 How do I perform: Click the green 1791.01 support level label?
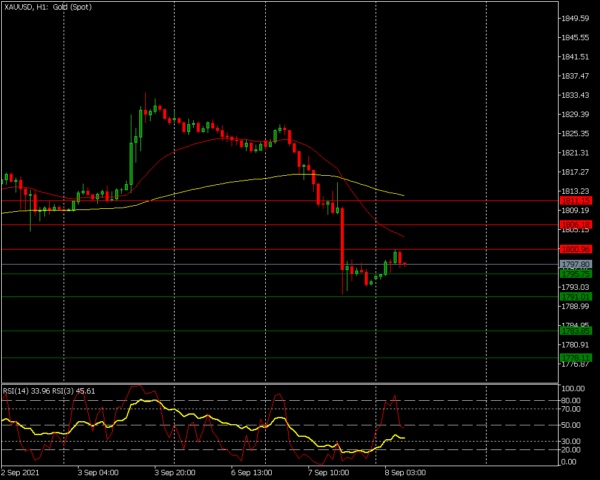(579, 296)
